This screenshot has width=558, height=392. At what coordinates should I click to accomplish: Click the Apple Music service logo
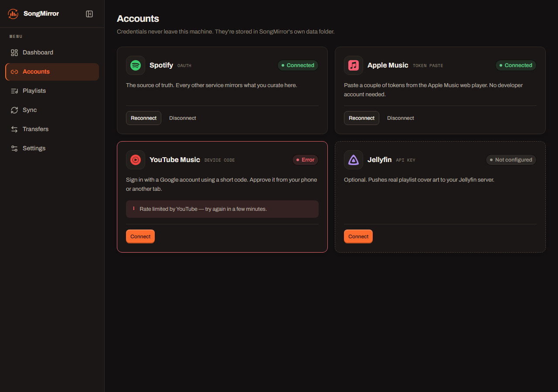tap(354, 65)
